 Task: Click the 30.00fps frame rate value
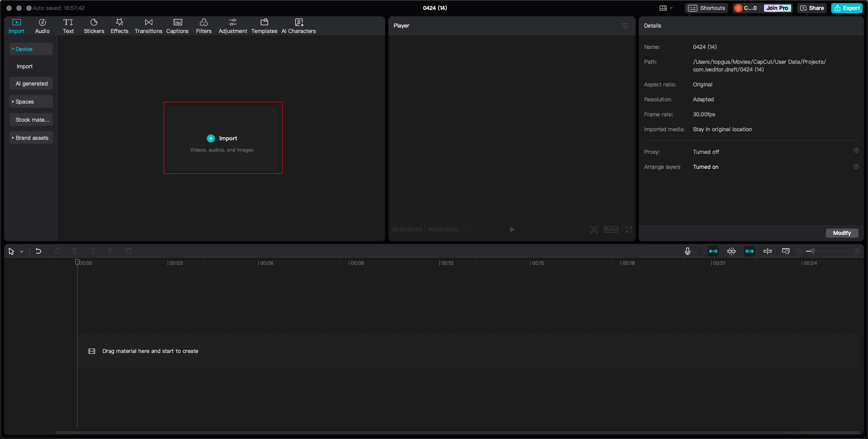click(704, 115)
